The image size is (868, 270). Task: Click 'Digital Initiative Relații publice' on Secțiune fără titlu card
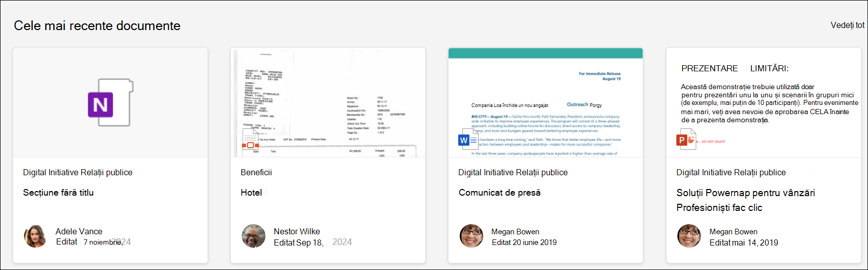tap(77, 172)
